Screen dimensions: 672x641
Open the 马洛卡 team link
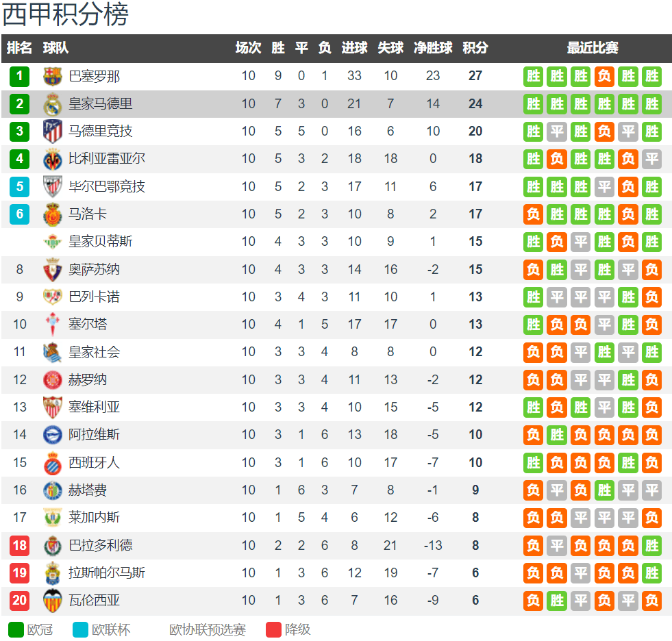[x=88, y=214]
